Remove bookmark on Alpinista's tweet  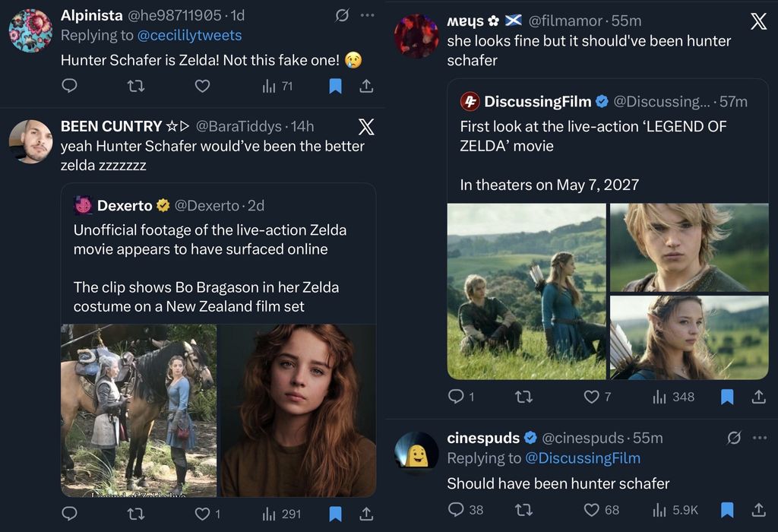[x=335, y=86]
